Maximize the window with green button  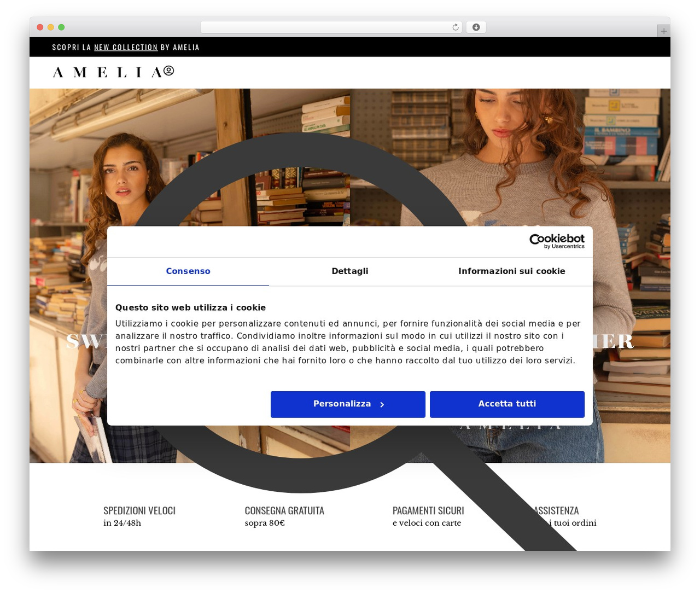61,27
